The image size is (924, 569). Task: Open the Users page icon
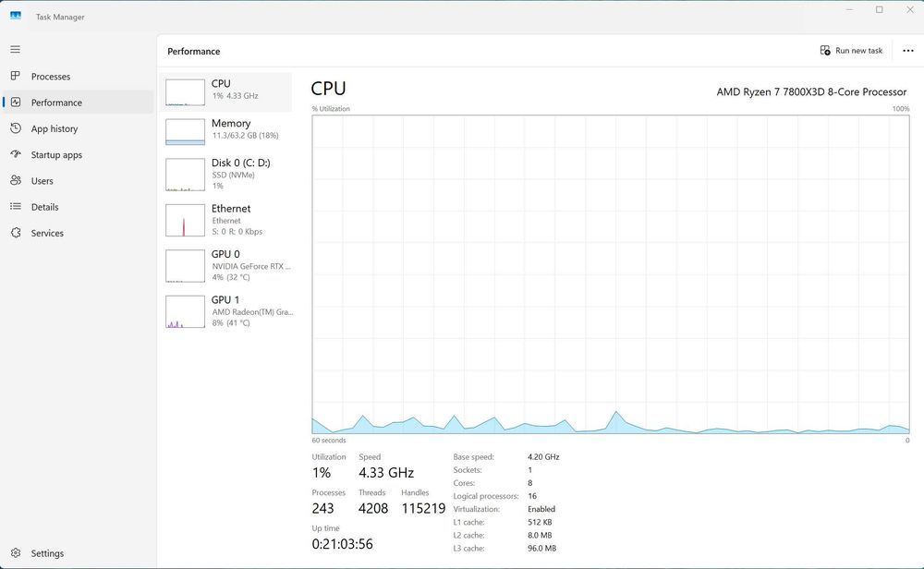pos(16,180)
